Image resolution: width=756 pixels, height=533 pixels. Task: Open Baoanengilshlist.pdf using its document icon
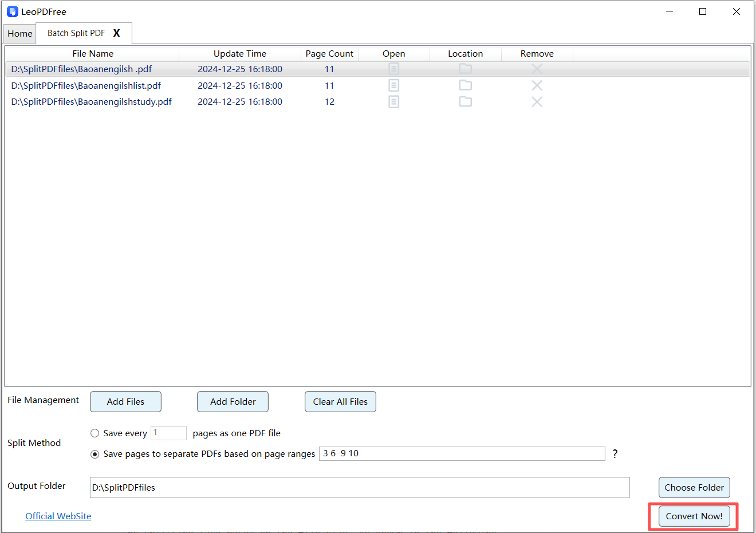coord(393,85)
